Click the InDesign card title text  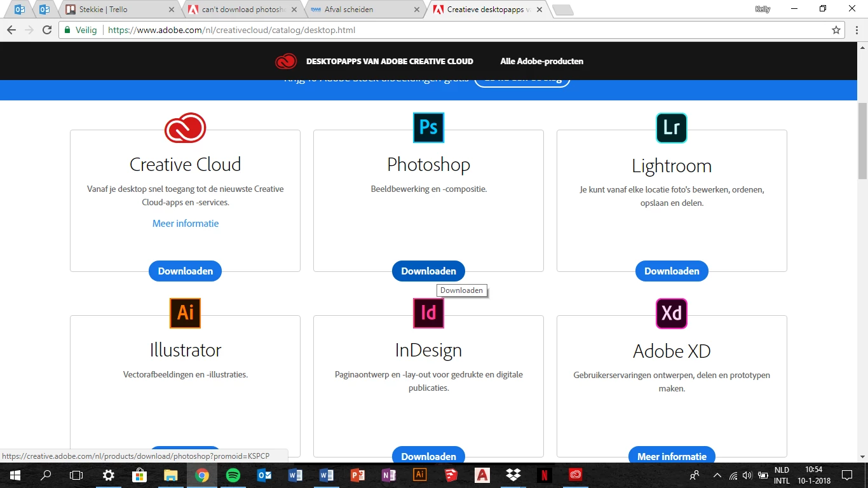428,350
